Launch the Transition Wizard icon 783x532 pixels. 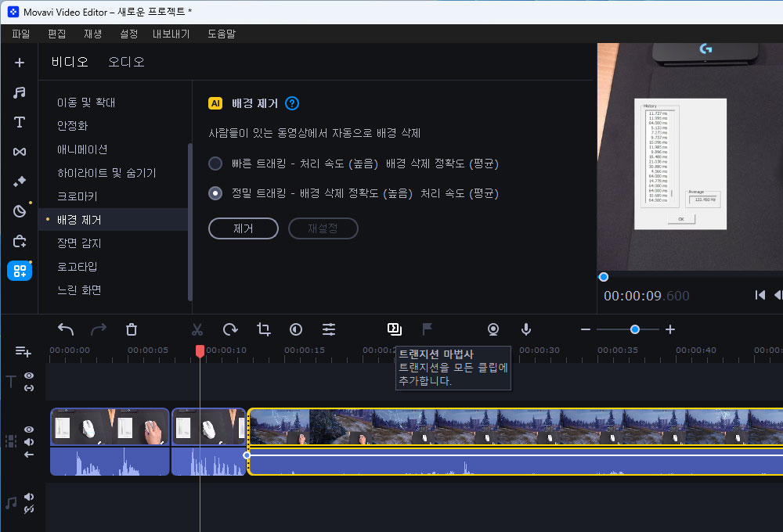[x=395, y=329]
